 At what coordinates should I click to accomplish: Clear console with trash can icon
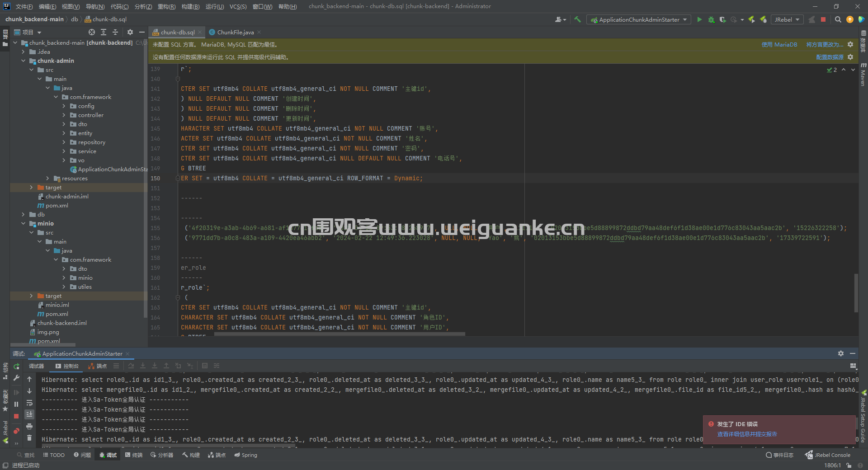click(29, 437)
